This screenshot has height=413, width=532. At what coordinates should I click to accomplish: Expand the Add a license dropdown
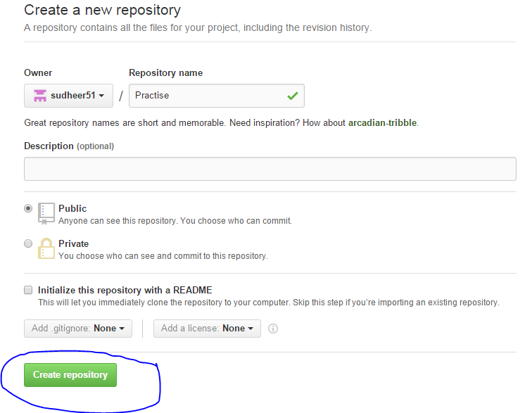point(207,329)
